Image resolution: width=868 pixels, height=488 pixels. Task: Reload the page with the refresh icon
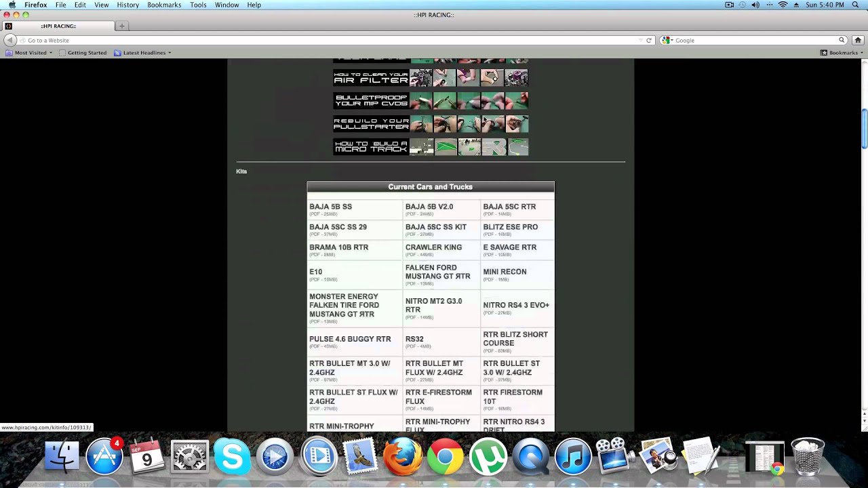pyautogui.click(x=649, y=41)
